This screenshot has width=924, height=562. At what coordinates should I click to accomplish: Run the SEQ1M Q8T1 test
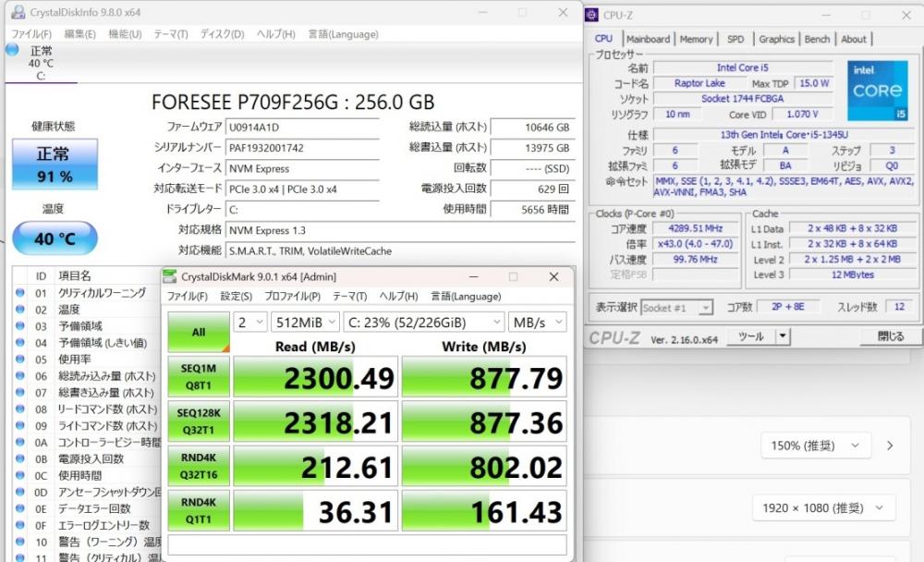tap(199, 376)
